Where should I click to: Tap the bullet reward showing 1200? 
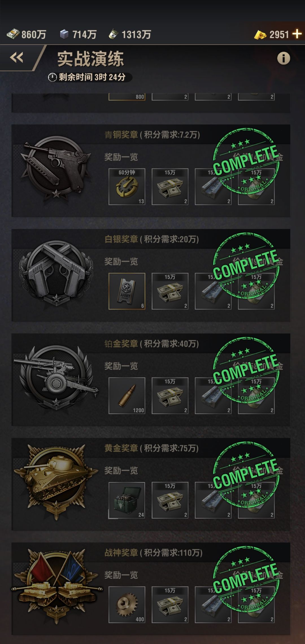coord(127,396)
